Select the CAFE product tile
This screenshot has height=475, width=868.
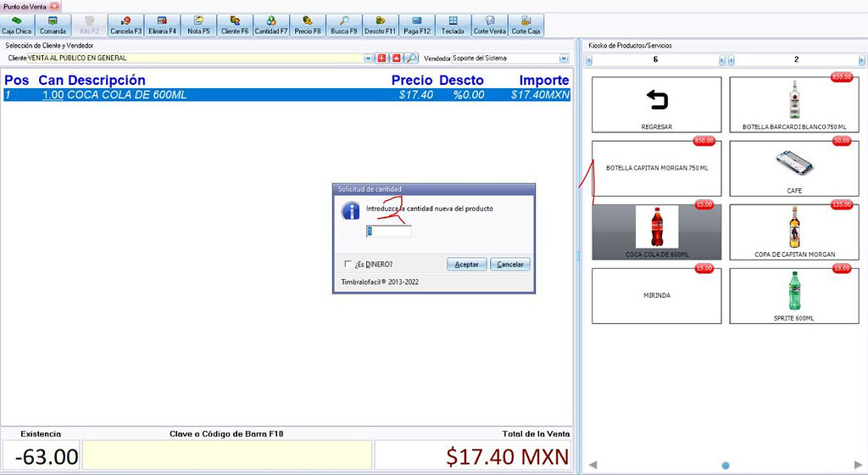[x=794, y=168]
